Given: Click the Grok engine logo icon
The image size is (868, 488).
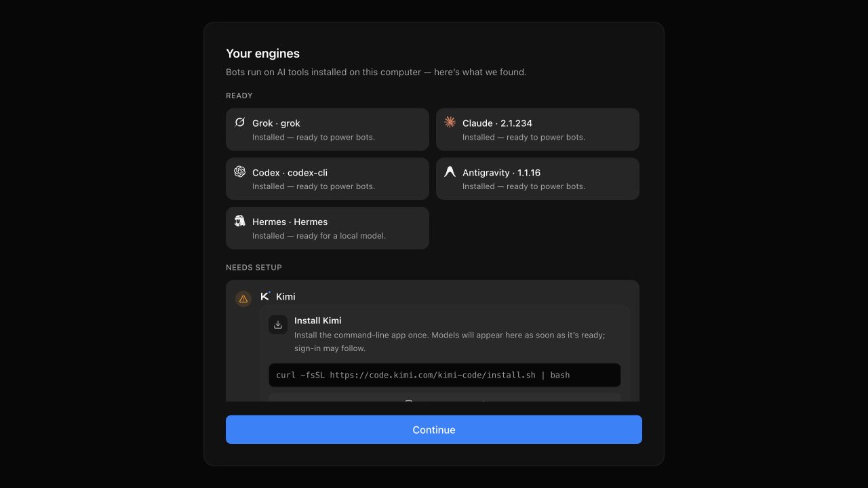Looking at the screenshot, I should (239, 123).
